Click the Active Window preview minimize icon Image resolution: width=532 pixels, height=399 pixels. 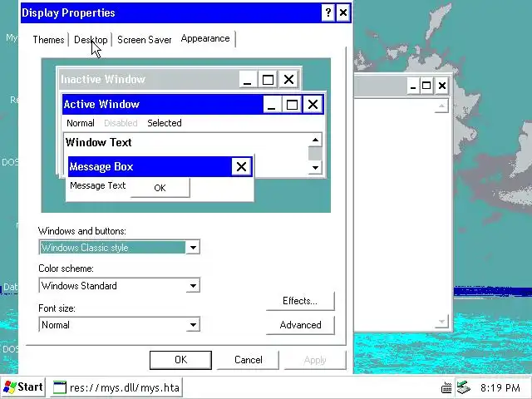[272, 105]
